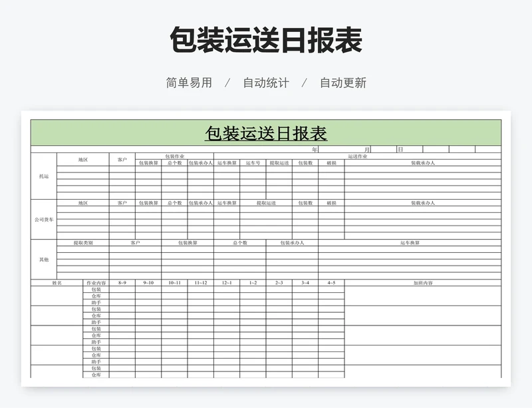This screenshot has width=532, height=408.
Task: Click the large page title 包装运送日报表
Action: point(266,40)
